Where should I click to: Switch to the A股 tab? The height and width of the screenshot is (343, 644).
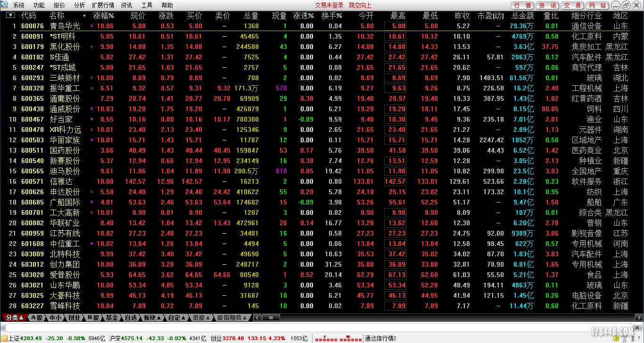pyautogui.click(x=36, y=318)
